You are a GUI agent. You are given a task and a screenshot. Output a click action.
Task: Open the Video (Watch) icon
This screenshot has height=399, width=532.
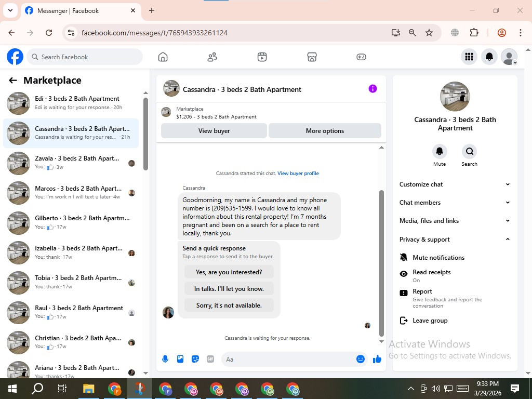(262, 57)
